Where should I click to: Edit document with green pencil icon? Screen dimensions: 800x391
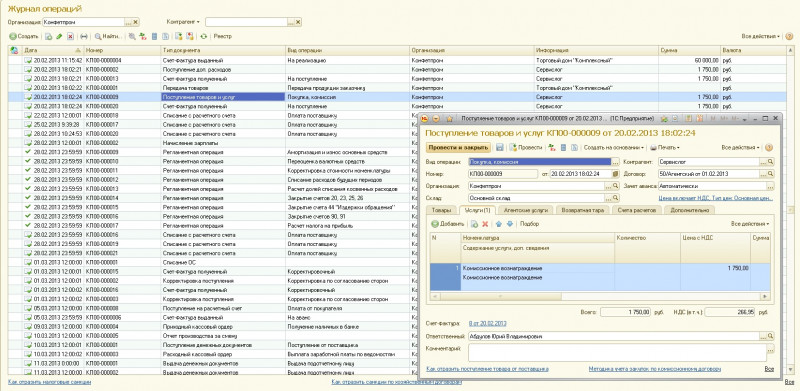[59, 36]
